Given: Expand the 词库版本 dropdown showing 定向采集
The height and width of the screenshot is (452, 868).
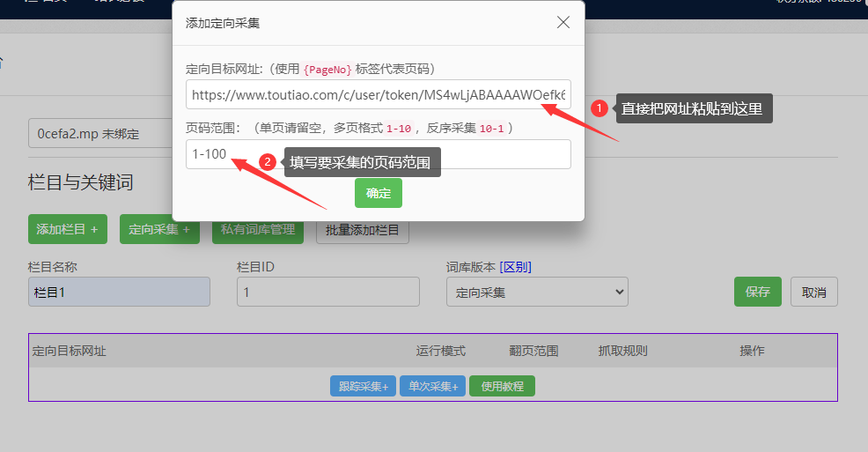Looking at the screenshot, I should [536, 292].
